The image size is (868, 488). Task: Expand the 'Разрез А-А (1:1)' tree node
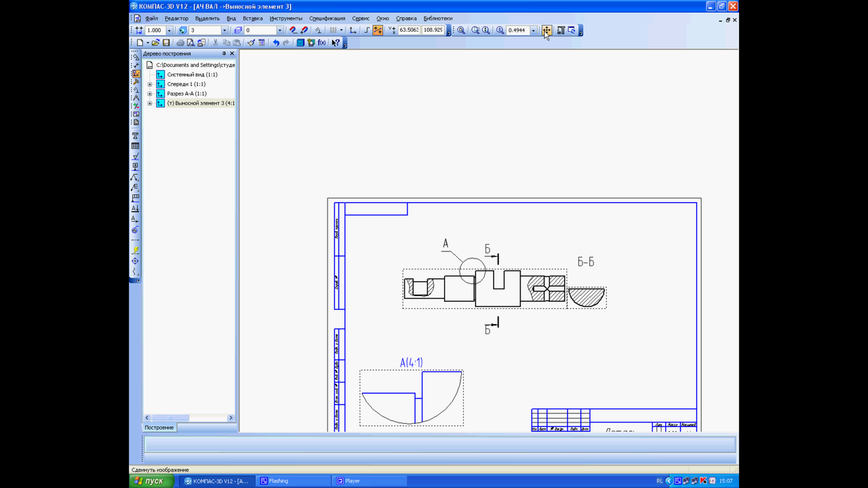(x=150, y=94)
